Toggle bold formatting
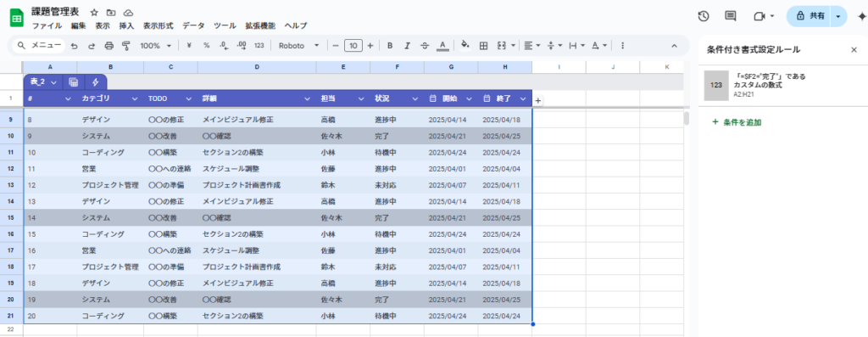Viewport: 868px width, 337px height. (390, 46)
